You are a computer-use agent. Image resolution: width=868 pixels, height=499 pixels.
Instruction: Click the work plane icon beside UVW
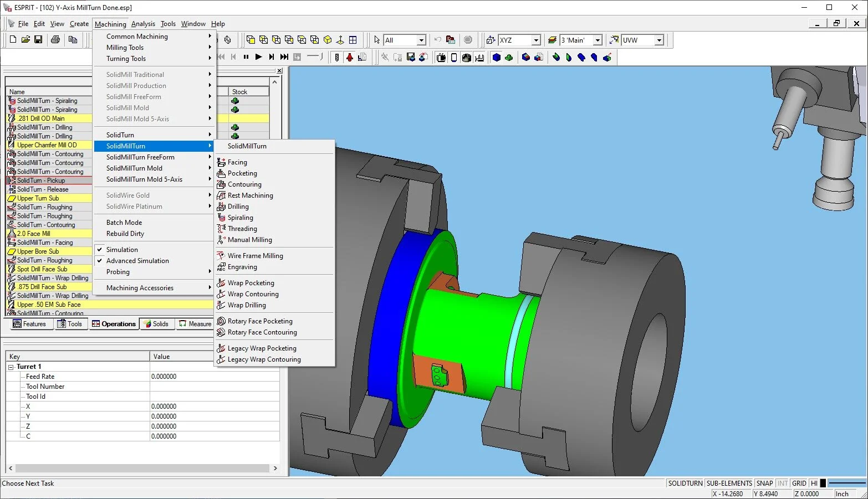tap(614, 40)
